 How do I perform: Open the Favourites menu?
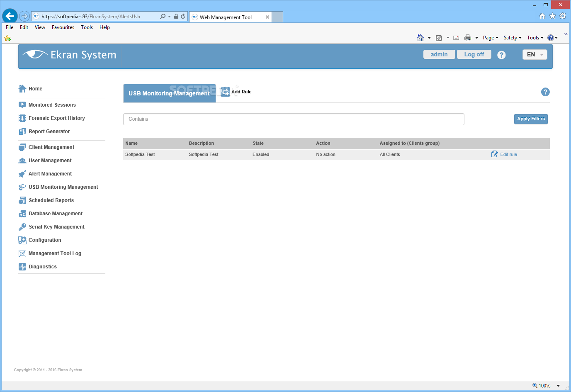(63, 27)
